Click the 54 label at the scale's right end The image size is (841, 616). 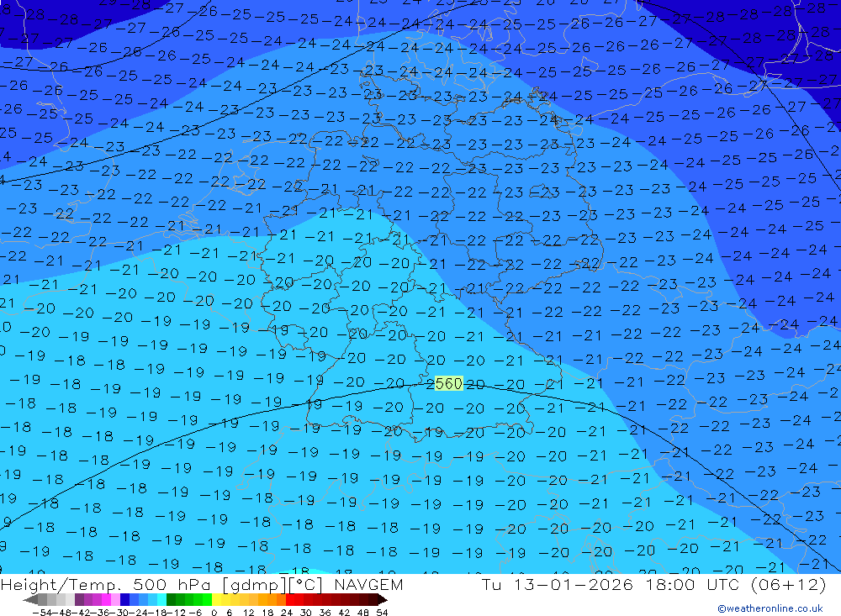click(x=382, y=612)
